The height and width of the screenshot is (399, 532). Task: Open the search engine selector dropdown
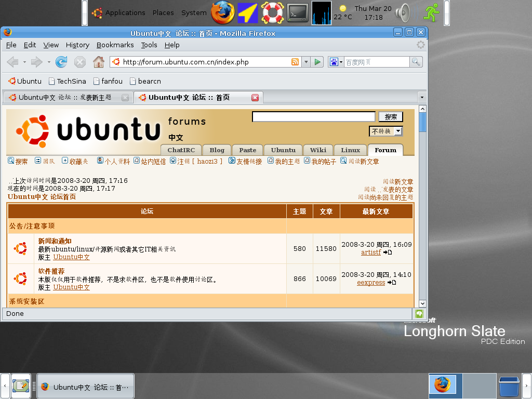click(x=335, y=62)
